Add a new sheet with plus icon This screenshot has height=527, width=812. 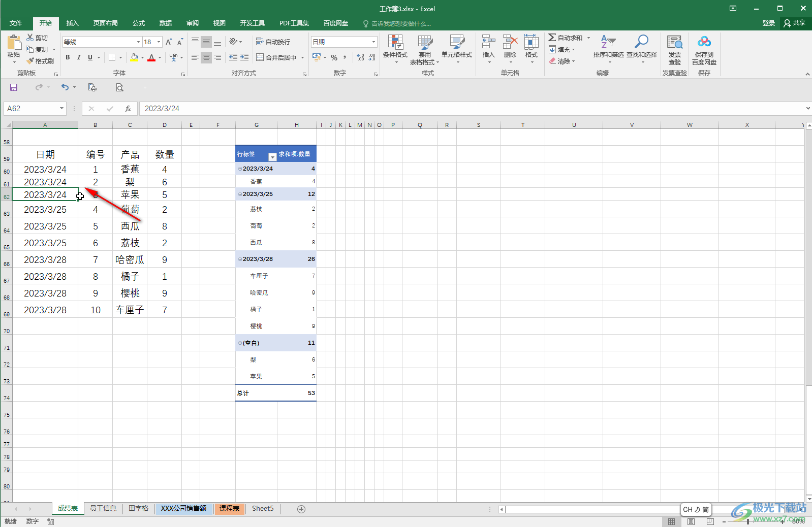(x=301, y=509)
